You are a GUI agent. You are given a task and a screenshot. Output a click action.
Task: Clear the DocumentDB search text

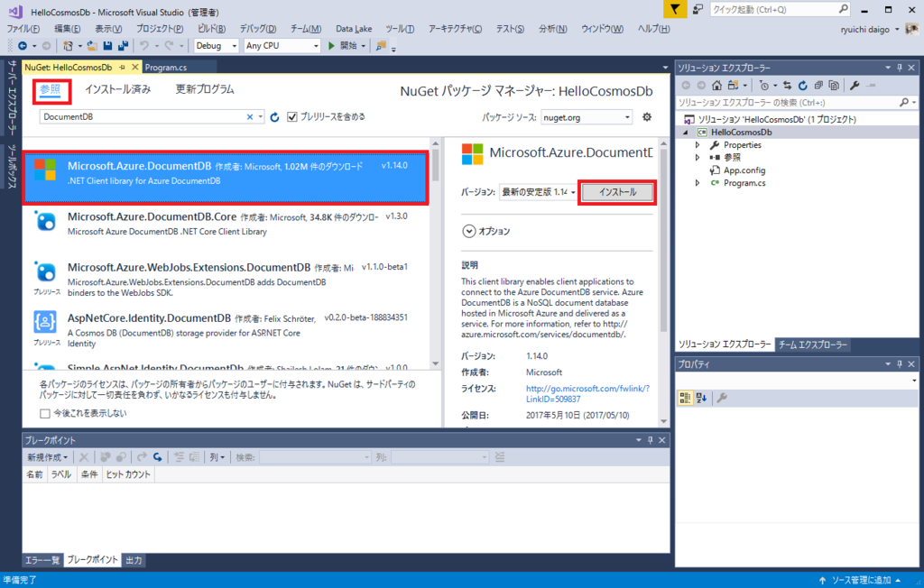pos(250,116)
